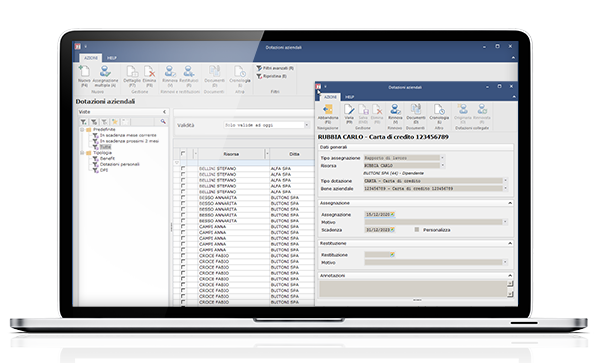Click the Annotazioni text area

pos(413,289)
